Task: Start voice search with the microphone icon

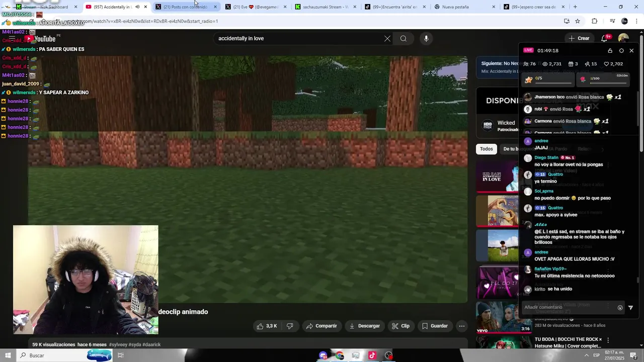Action: click(x=426, y=39)
